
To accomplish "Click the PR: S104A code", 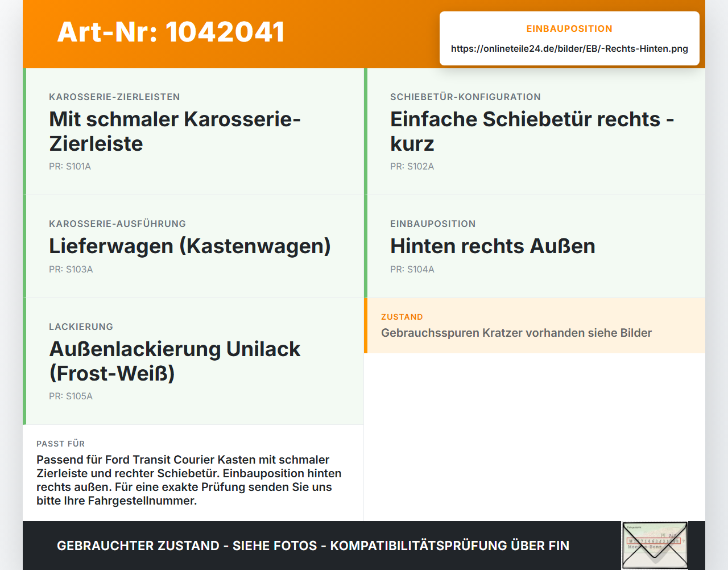I will (412, 270).
